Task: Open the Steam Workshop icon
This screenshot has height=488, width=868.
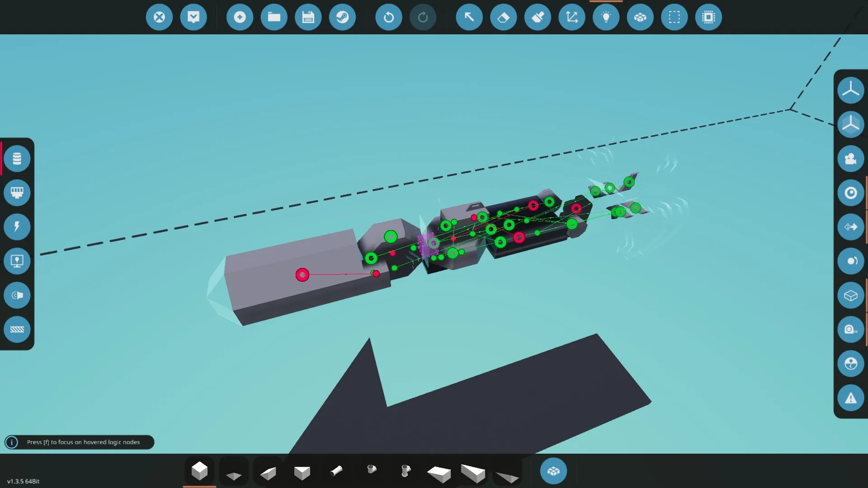Action: point(342,17)
